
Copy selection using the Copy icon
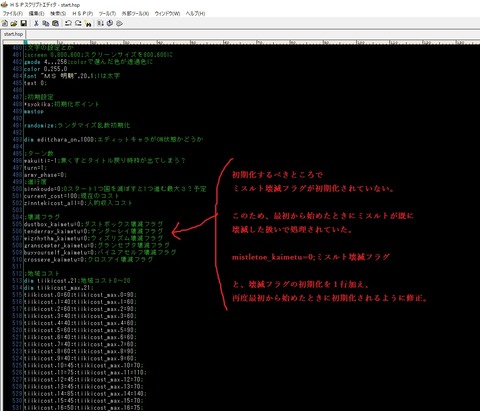pyautogui.click(x=46, y=23)
